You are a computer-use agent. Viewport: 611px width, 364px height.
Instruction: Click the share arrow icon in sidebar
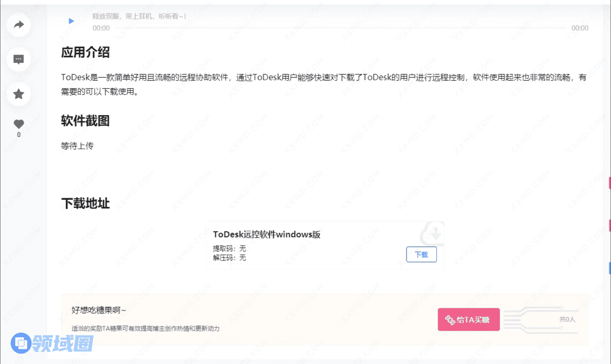coord(19,25)
